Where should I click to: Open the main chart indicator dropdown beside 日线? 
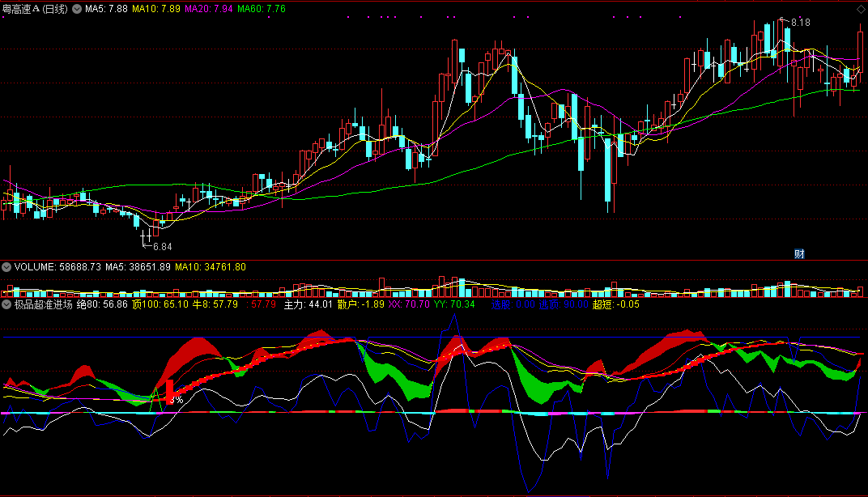(77, 9)
